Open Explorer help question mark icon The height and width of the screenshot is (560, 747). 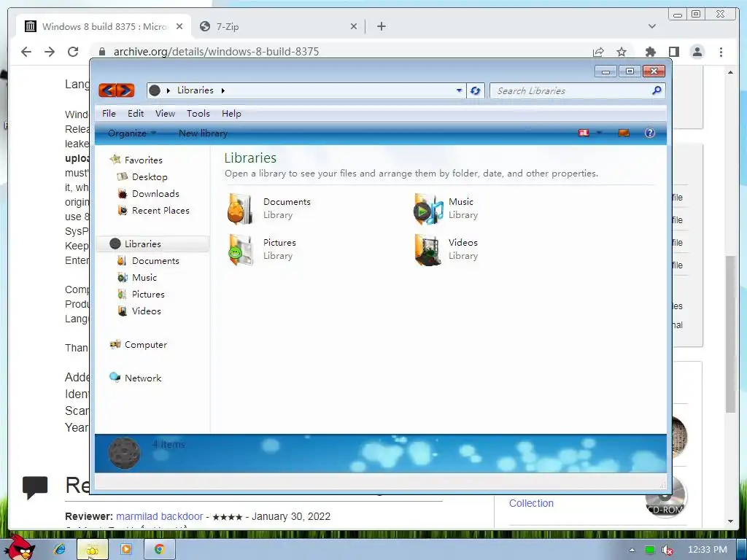tap(650, 133)
